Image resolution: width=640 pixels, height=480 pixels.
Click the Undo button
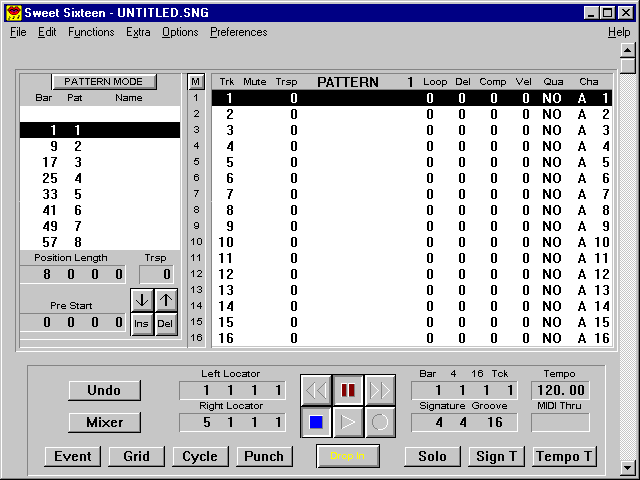click(x=104, y=390)
